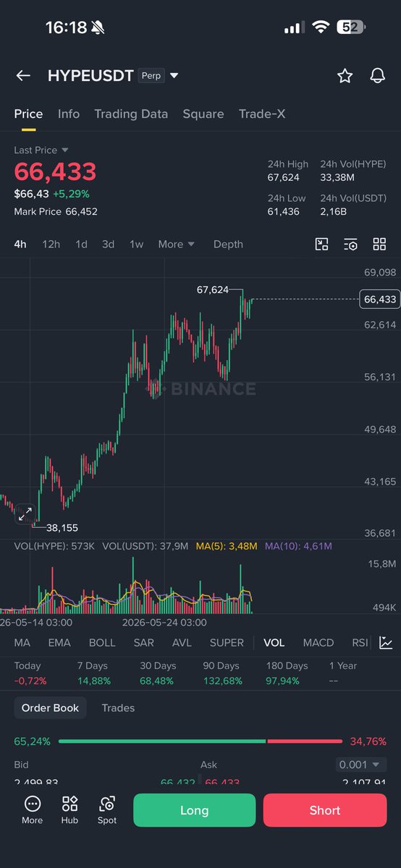Viewport: 401px width, 868px height.
Task: Select the Order Book tab
Action: (50, 708)
